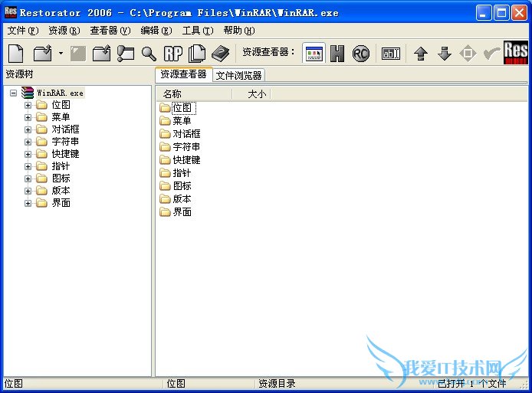Click the New file toolbar icon
This screenshot has width=532, height=393.
[x=16, y=54]
